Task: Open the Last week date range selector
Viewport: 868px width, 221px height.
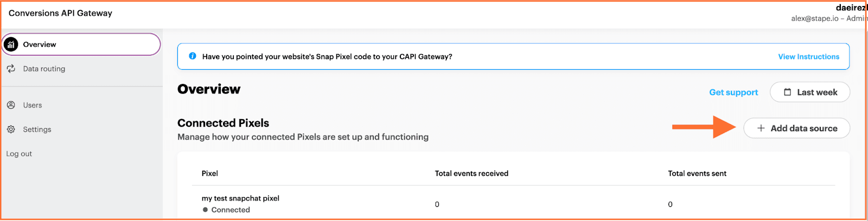Action: point(809,92)
